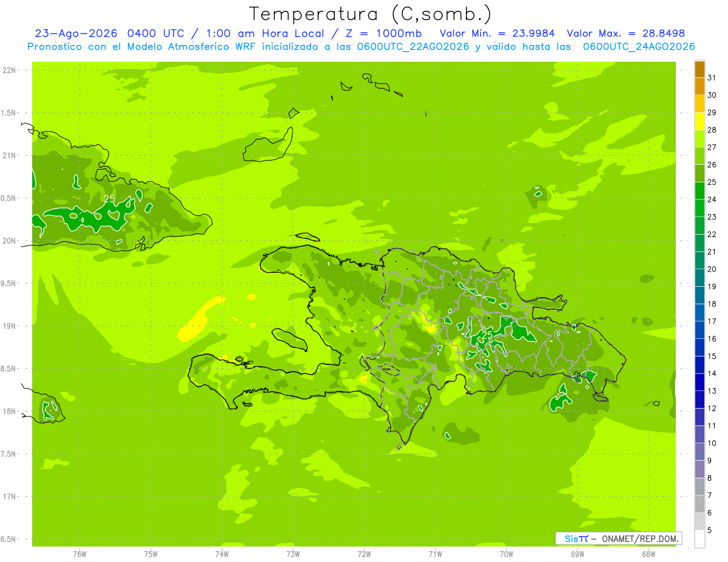Click the legend value 9
The height and width of the screenshot is (562, 728).
[x=710, y=461]
